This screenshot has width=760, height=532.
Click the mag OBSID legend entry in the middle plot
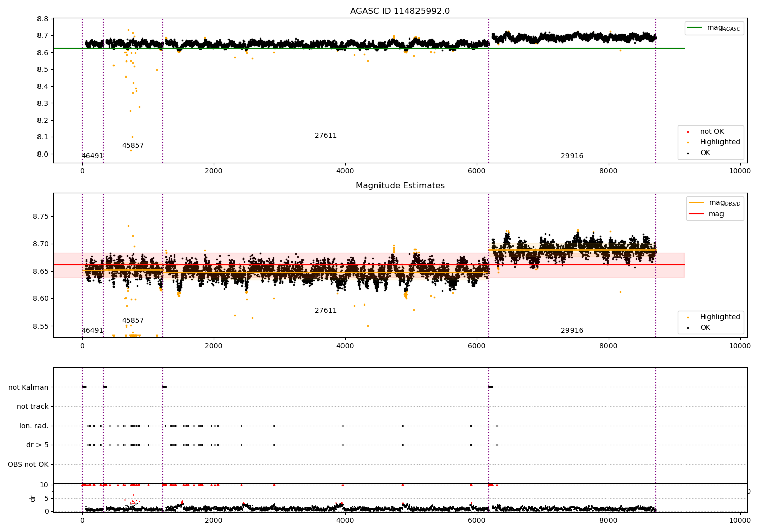pyautogui.click(x=714, y=203)
